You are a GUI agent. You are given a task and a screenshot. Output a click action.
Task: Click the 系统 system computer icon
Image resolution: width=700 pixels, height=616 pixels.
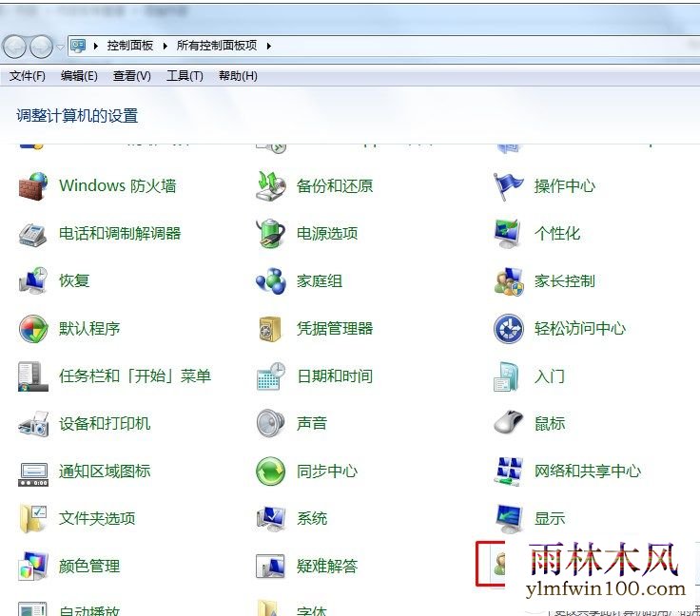tap(270, 518)
